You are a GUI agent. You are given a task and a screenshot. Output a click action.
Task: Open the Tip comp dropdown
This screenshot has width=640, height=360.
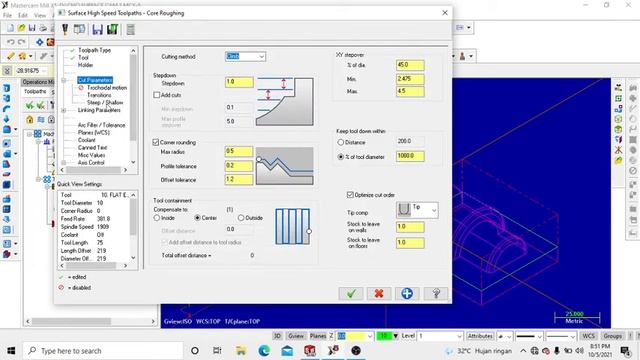[x=434, y=210]
